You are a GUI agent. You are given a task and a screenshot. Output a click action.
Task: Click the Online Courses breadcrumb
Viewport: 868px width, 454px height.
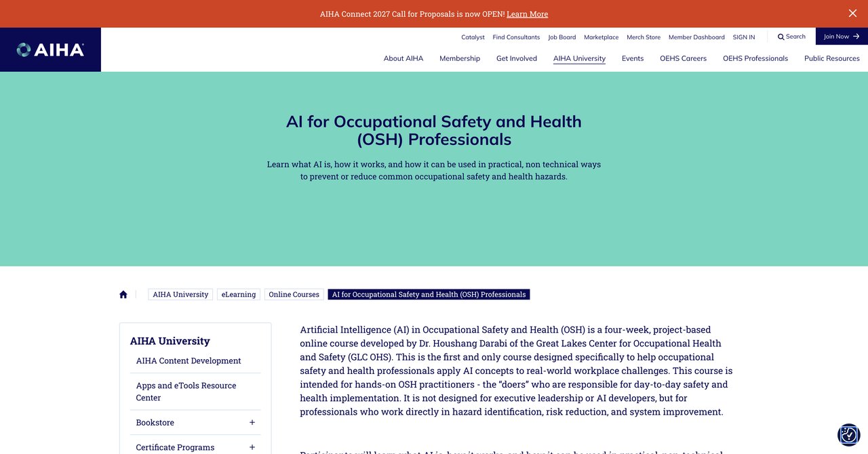pyautogui.click(x=294, y=294)
